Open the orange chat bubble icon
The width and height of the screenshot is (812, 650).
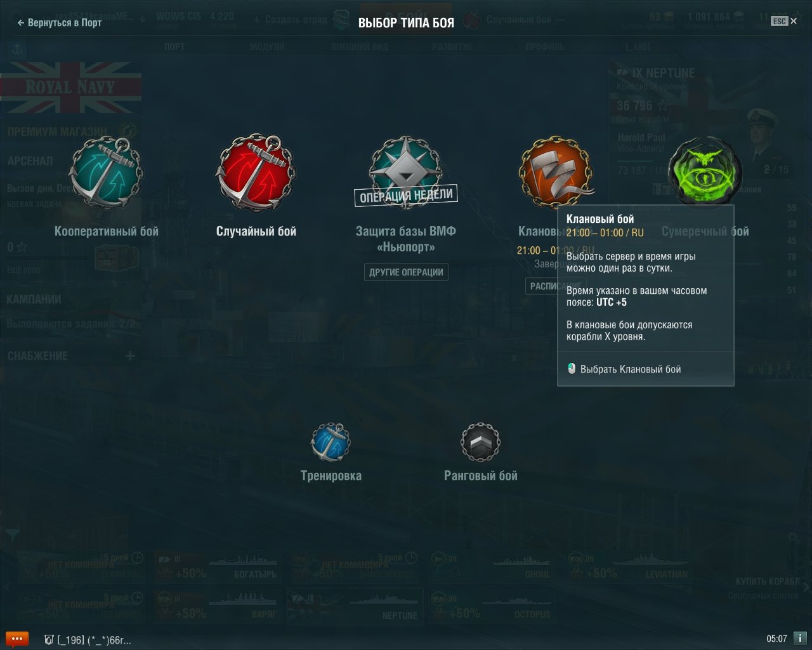click(x=16, y=639)
